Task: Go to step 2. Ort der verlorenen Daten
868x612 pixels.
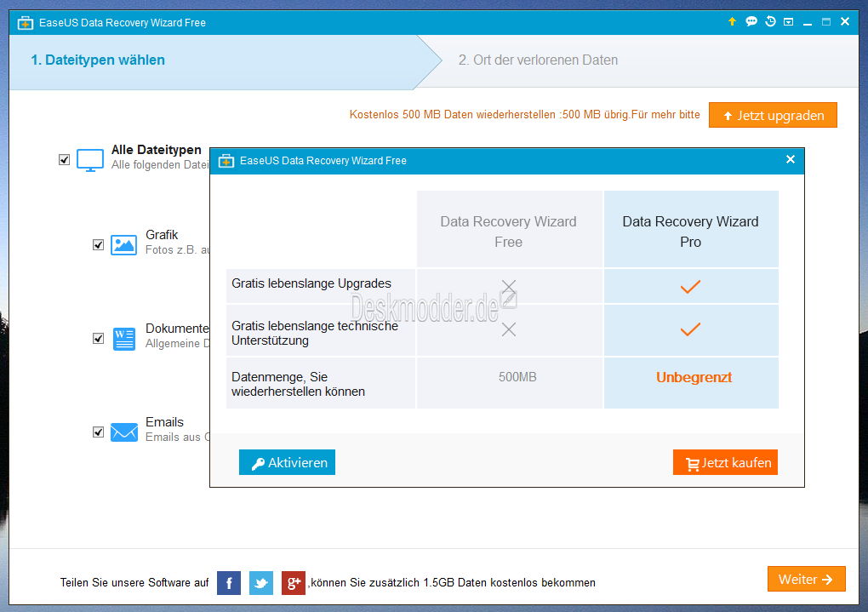Action: [538, 60]
